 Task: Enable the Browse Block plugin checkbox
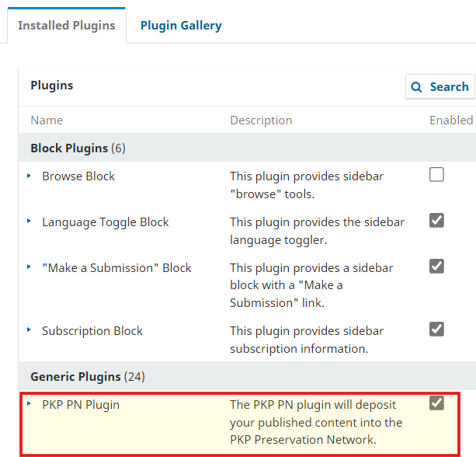(x=437, y=175)
